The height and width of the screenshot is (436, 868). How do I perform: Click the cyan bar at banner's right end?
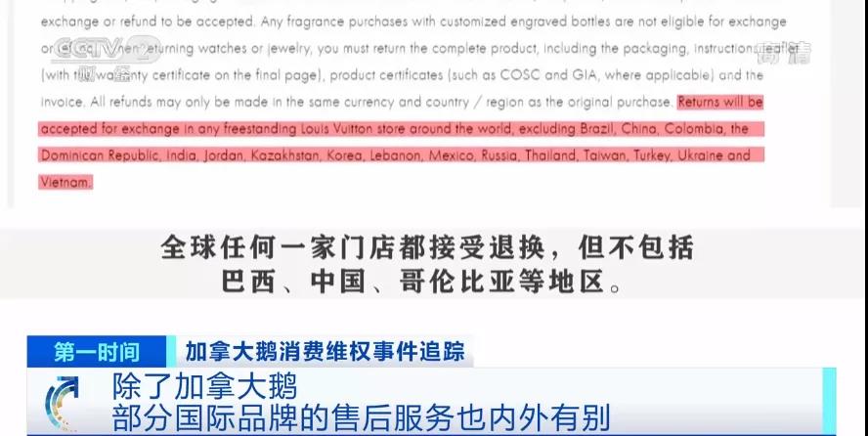tap(829, 401)
